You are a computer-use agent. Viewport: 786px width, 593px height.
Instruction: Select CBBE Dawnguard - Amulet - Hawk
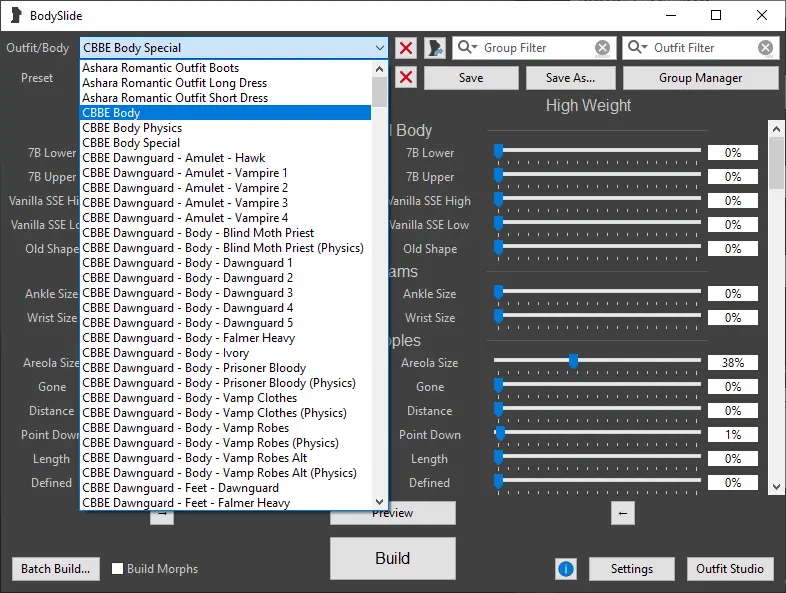tap(226, 158)
